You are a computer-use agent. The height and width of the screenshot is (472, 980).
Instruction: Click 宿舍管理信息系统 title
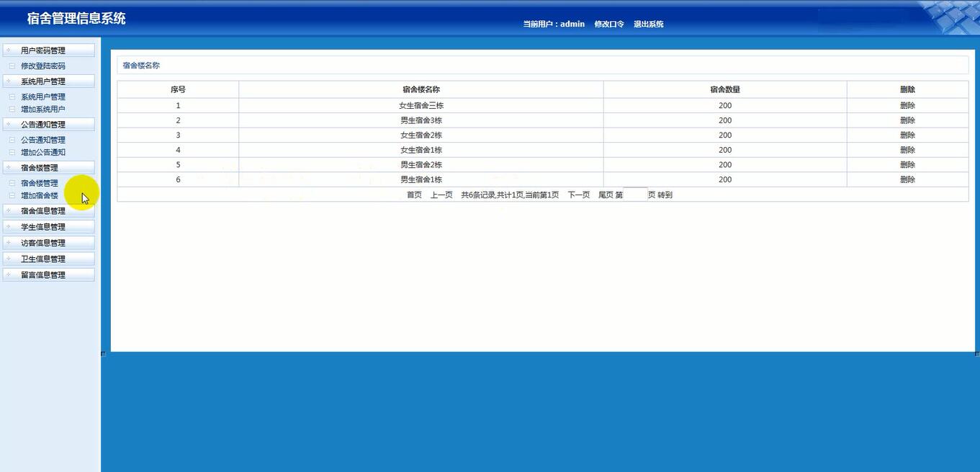click(76, 19)
